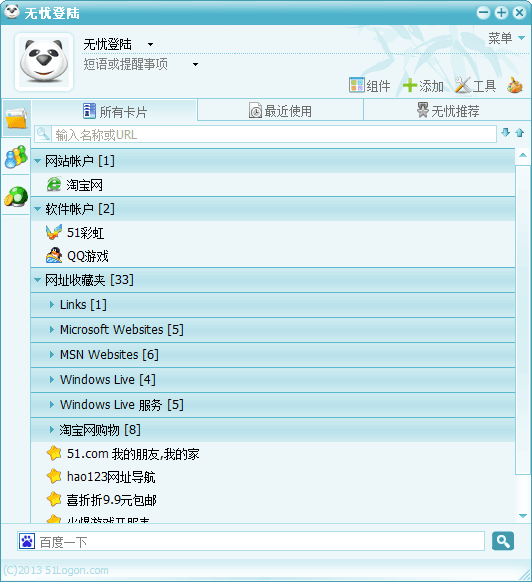Open the paint palette skin icon
Image resolution: width=532 pixels, height=582 pixels.
515,85
